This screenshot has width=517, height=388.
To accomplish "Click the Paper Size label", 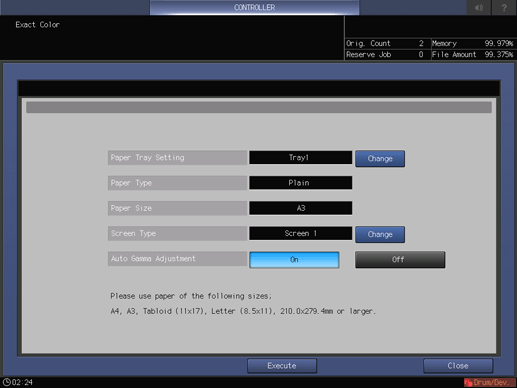I will pyautogui.click(x=177, y=208).
